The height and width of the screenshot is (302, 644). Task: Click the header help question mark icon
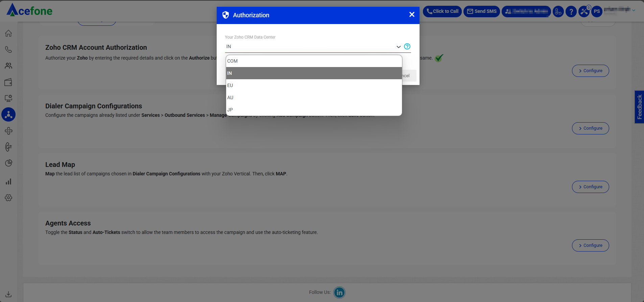tap(571, 12)
